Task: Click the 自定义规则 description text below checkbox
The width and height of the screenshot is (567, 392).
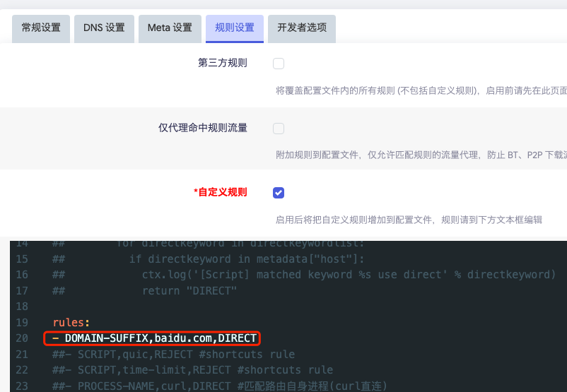Action: click(409, 220)
